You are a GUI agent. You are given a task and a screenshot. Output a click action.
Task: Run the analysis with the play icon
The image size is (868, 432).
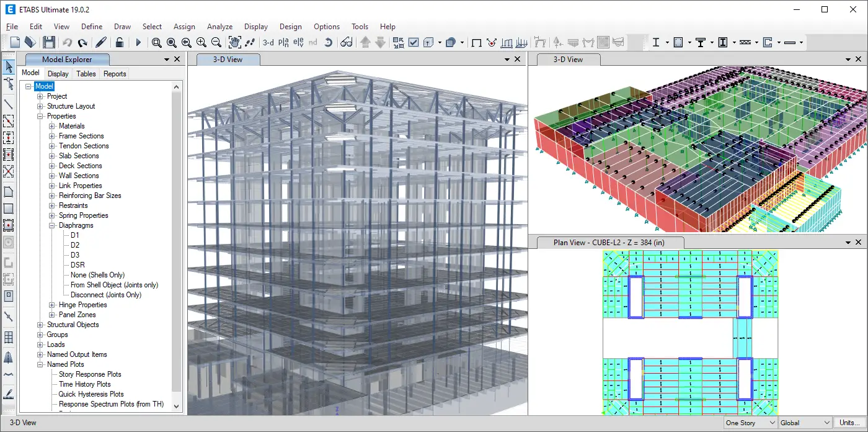138,42
